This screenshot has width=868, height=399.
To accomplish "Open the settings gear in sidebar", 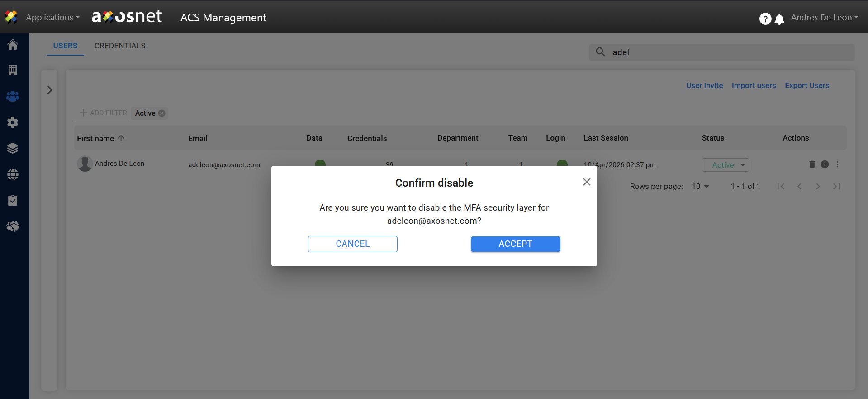I will pyautogui.click(x=13, y=122).
